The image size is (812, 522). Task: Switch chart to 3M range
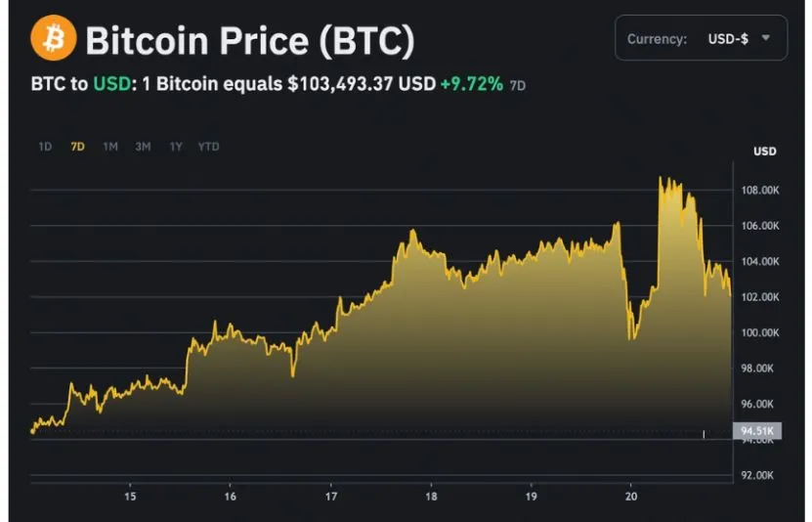(x=143, y=147)
